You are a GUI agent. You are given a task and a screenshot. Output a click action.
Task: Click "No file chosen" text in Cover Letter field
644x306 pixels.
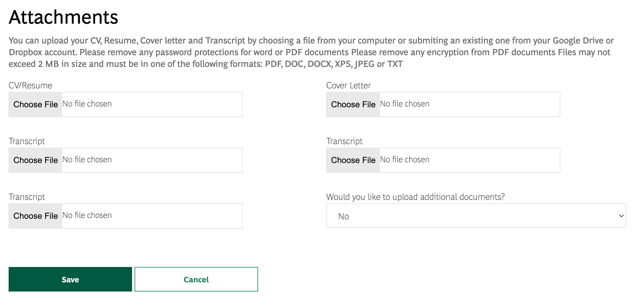(x=405, y=104)
